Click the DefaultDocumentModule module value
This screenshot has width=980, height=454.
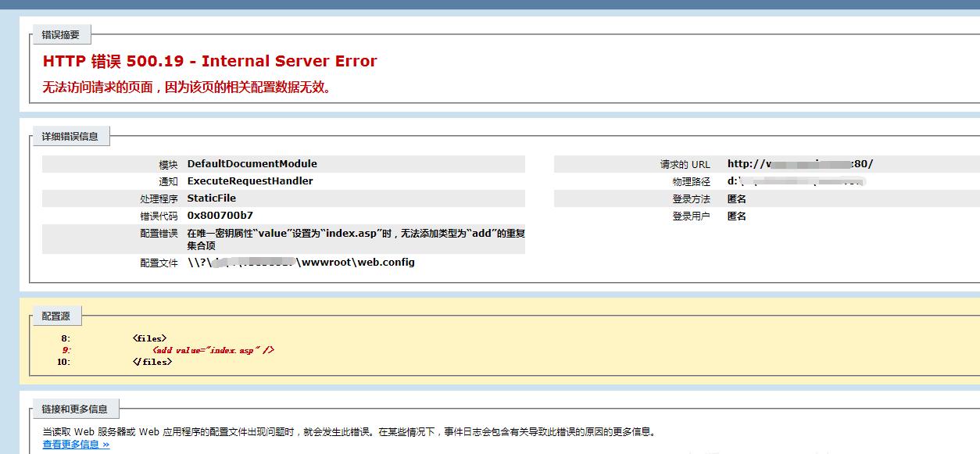coord(252,164)
